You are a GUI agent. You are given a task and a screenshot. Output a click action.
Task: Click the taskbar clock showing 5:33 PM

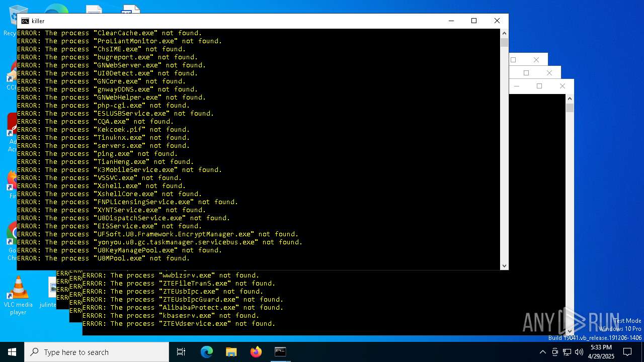pos(601,352)
